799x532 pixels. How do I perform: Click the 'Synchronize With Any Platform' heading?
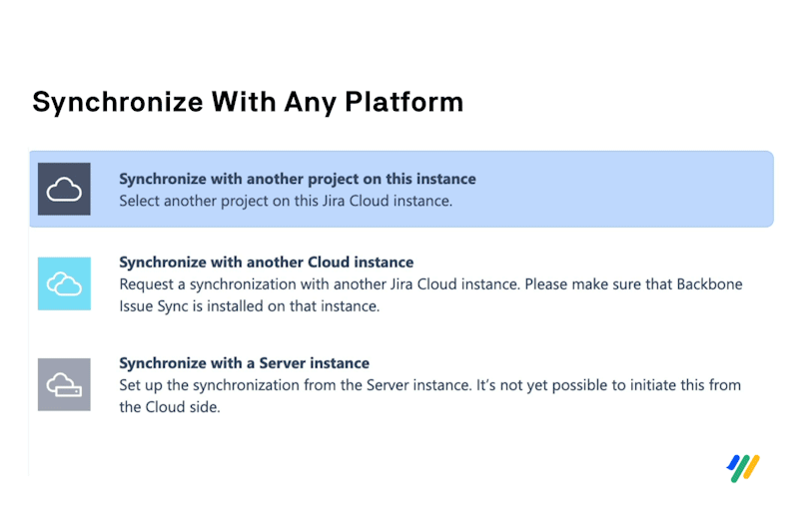[248, 103]
